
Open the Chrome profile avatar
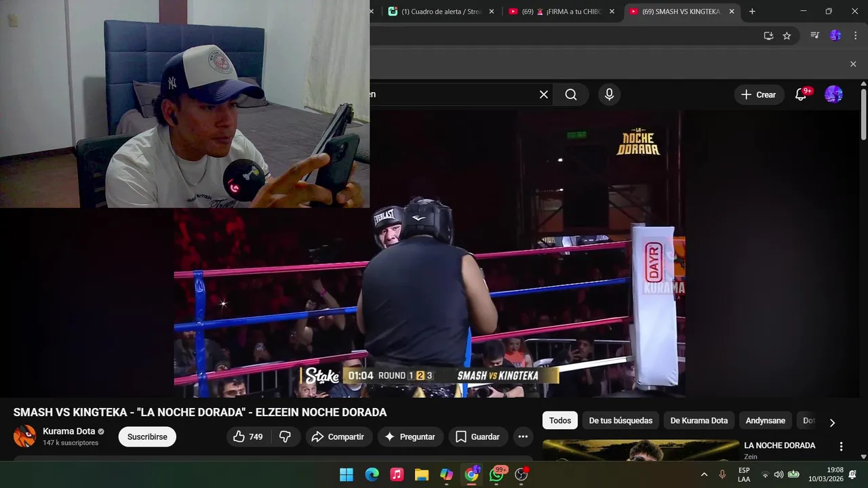click(835, 36)
